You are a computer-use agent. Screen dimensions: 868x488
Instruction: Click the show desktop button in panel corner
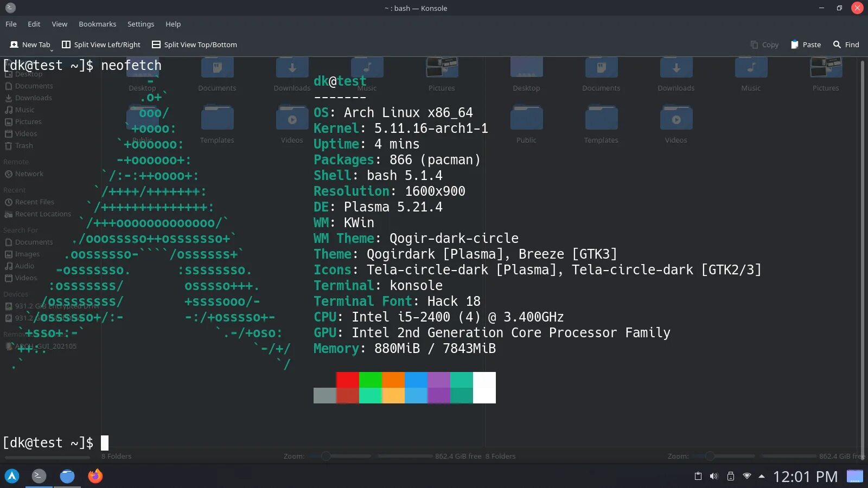[855, 476]
